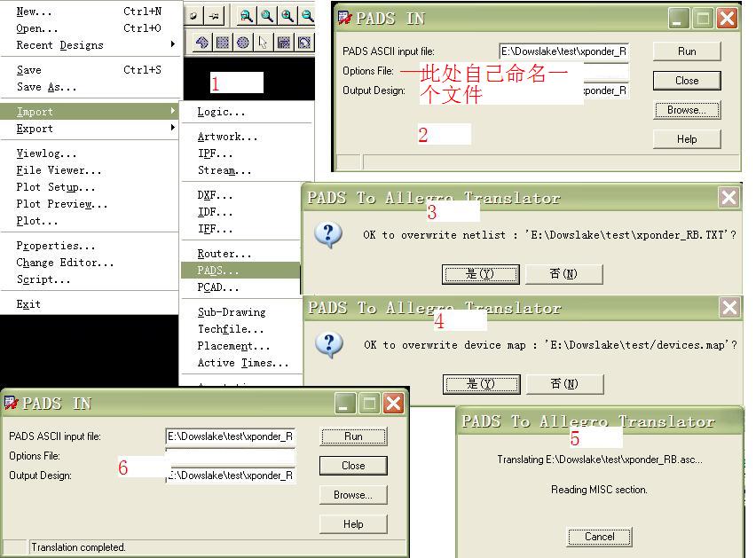Choose New... from the File menu
Screen dimensions: 756x558
point(91,11)
